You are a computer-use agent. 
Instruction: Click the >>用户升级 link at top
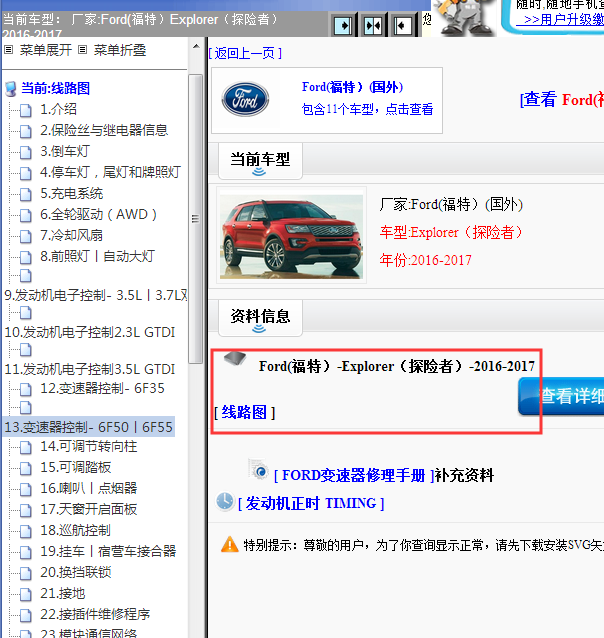tap(560, 19)
